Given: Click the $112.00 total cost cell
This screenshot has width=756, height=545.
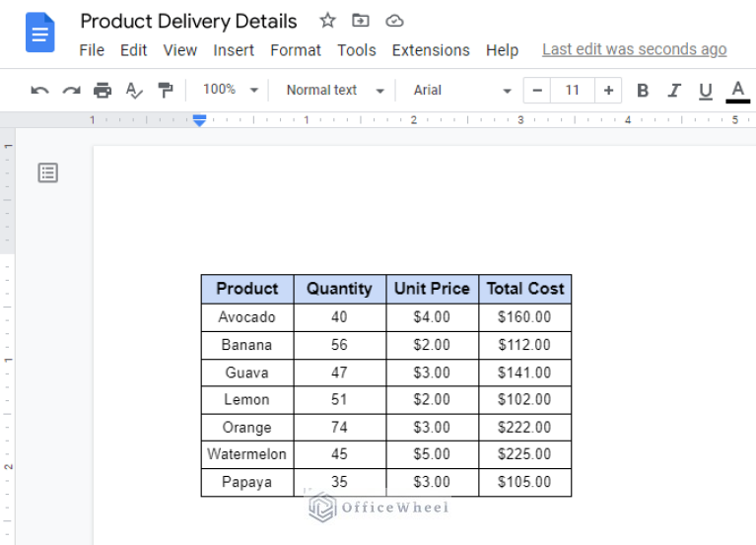Looking at the screenshot, I should [525, 345].
